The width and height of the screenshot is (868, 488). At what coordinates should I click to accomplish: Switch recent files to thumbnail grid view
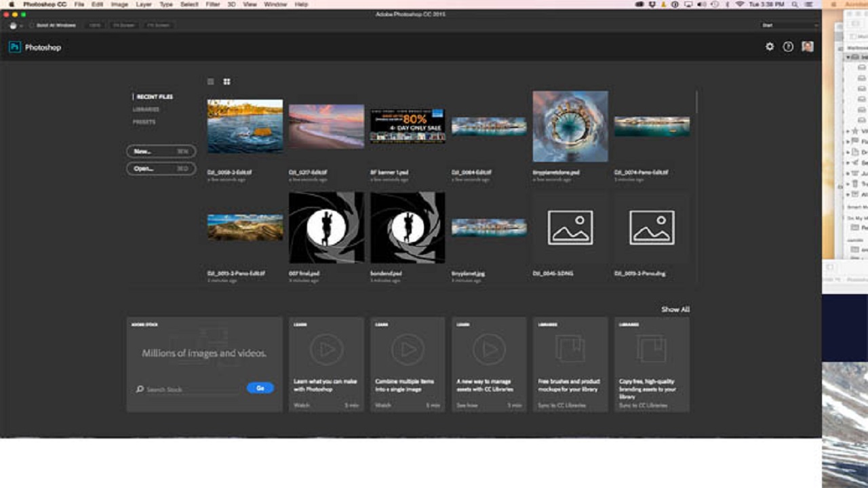(226, 81)
